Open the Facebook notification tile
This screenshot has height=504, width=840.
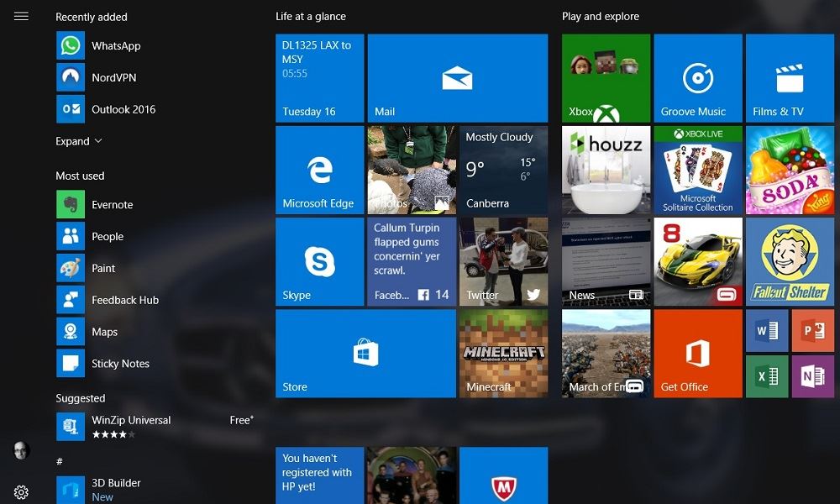tap(412, 262)
